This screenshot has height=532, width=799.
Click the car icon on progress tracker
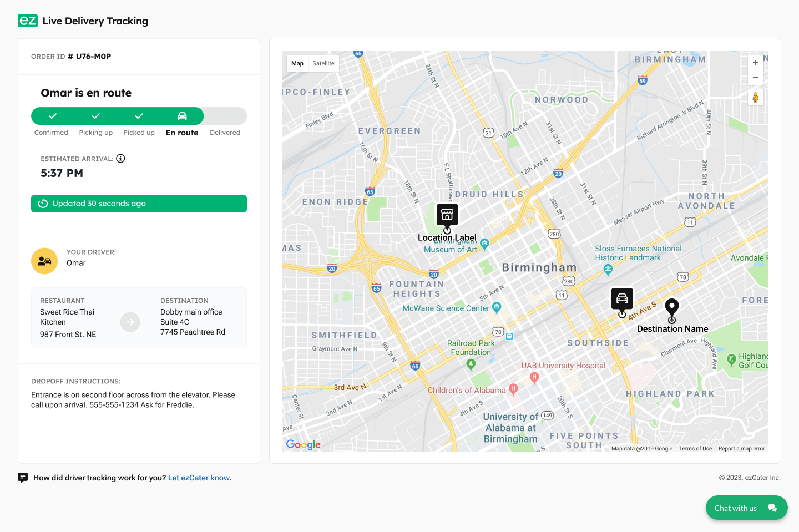pyautogui.click(x=182, y=116)
